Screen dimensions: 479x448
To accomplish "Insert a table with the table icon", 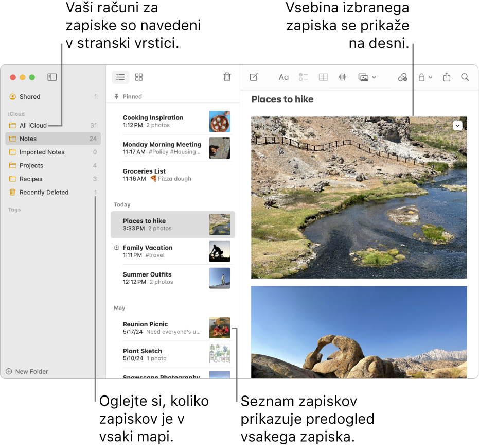I will 323,77.
